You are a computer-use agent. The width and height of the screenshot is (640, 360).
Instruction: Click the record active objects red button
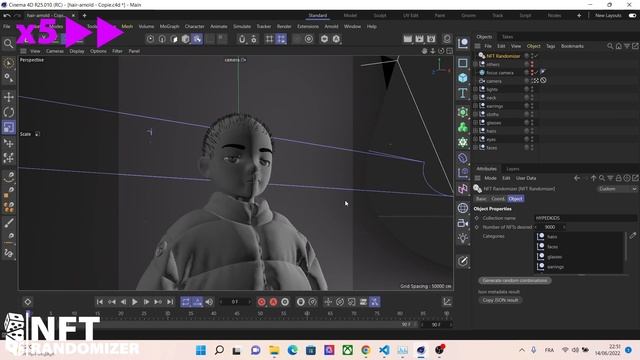tap(262, 302)
